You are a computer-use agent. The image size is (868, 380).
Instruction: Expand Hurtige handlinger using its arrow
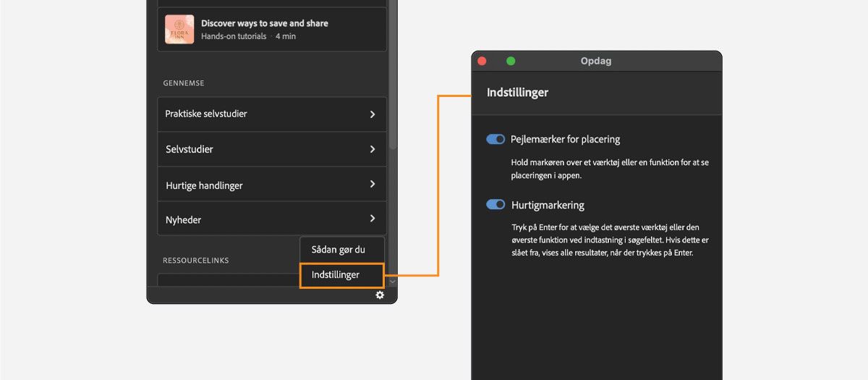click(373, 185)
